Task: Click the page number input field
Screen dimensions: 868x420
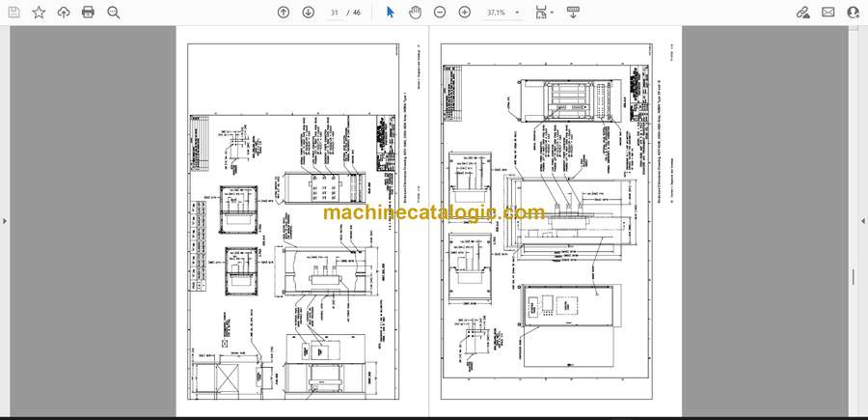Action: click(335, 13)
